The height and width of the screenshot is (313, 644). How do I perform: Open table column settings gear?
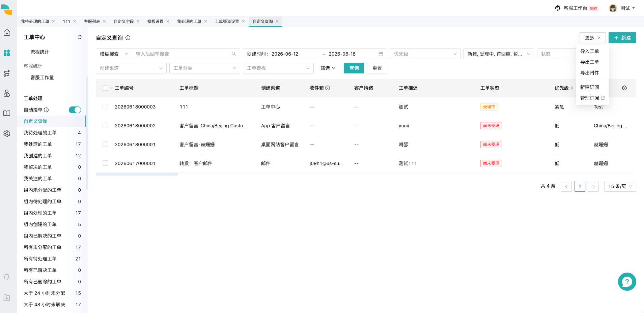624,88
